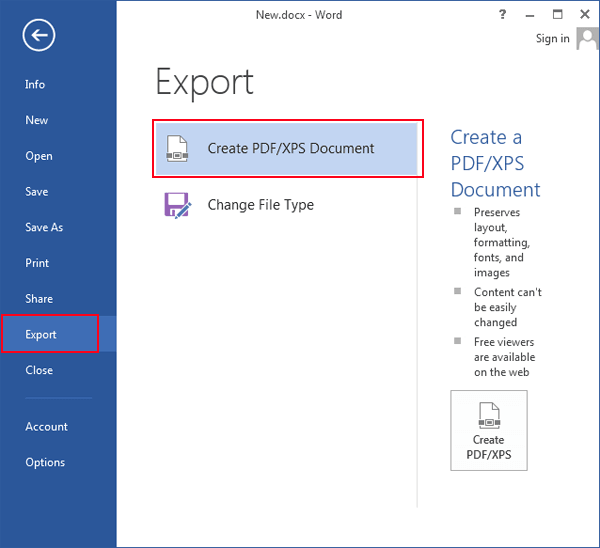Viewport: 600px width, 548px height.
Task: Click the 'Preserves layout, formatting, fonts, and images' bullet
Action: [502, 242]
